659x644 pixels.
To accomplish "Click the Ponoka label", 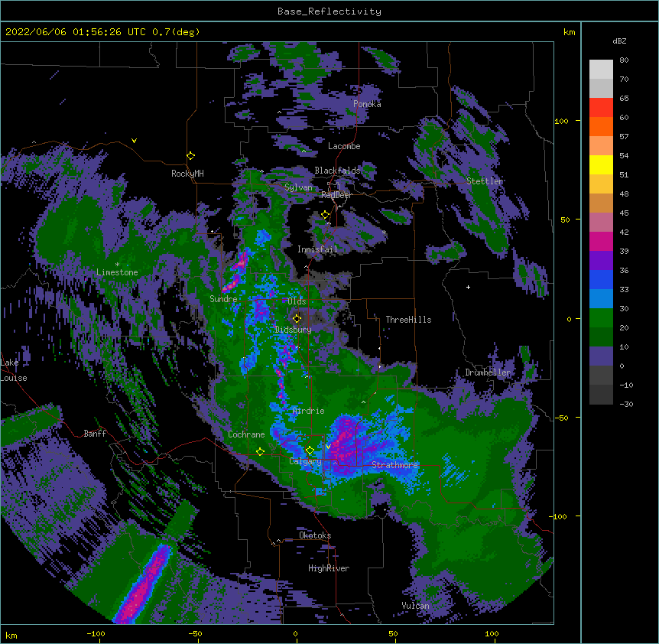I will pyautogui.click(x=367, y=104).
